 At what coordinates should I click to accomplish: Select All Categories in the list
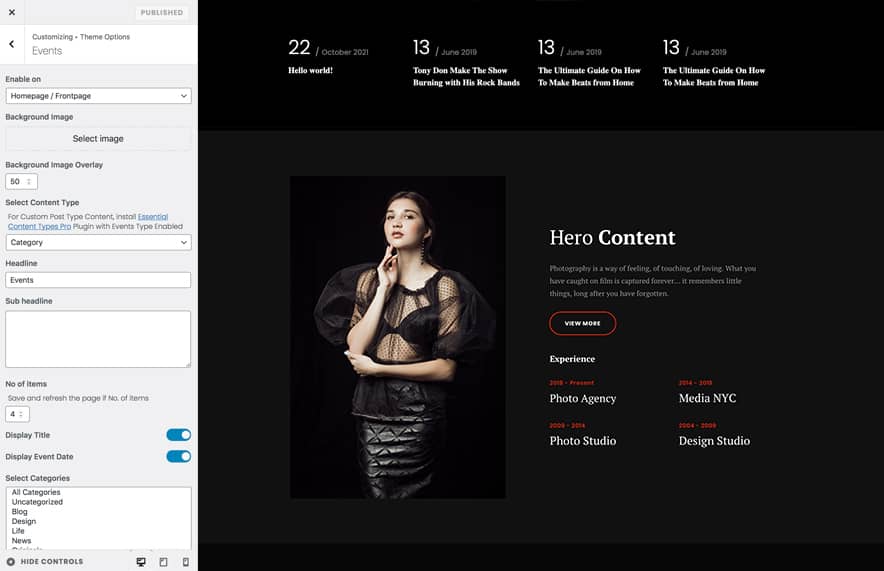point(36,493)
